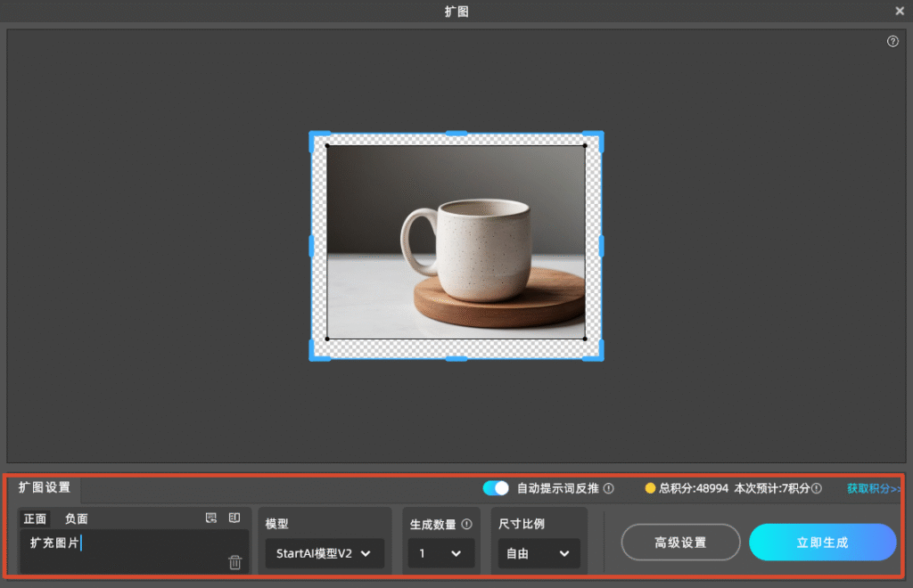This screenshot has width=913, height=588.
Task: Open the 获取积分 link
Action: tap(874, 488)
